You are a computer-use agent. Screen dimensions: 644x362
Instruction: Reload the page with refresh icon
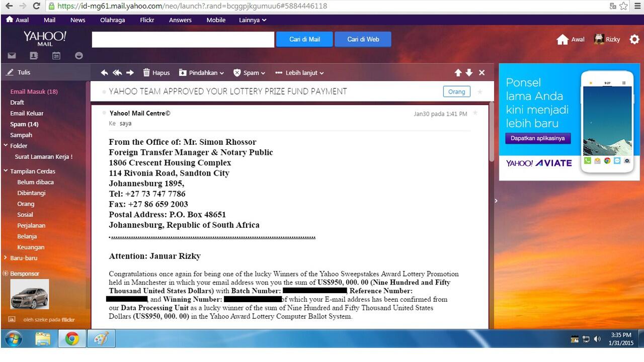[x=36, y=6]
